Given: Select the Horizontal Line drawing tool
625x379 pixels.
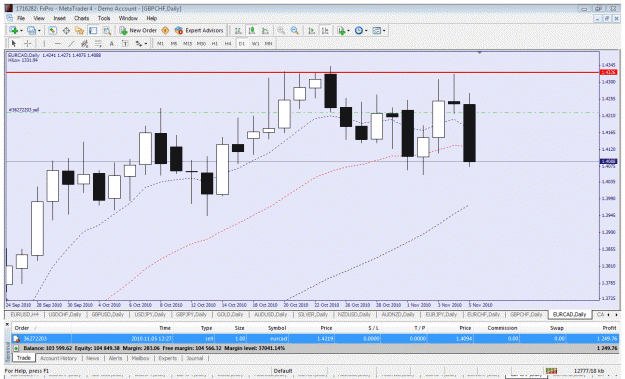Looking at the screenshot, I should (57, 43).
